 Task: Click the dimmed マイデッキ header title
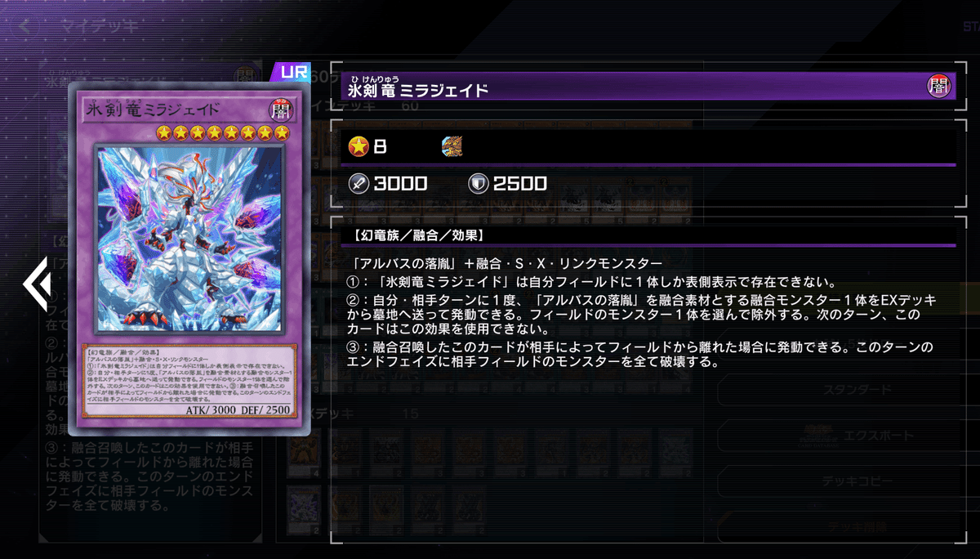[x=98, y=25]
